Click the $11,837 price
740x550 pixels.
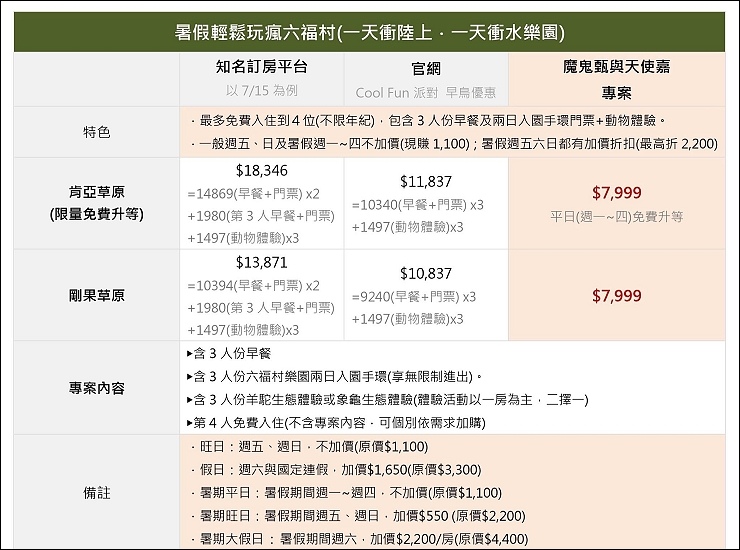426,181
